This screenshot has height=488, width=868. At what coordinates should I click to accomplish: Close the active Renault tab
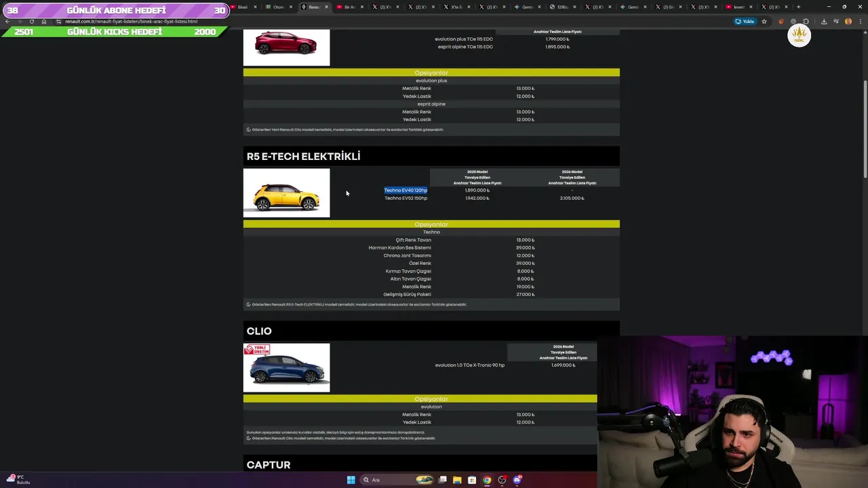tap(326, 7)
